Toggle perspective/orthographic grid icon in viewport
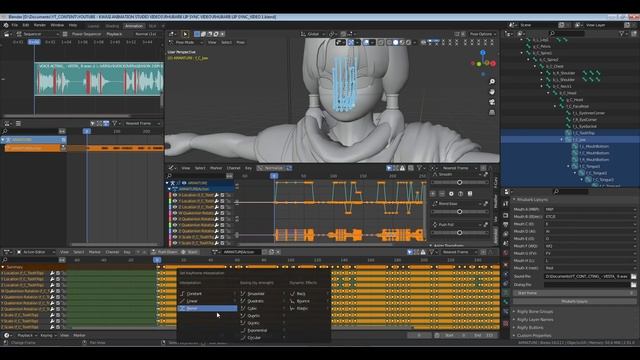The width and height of the screenshot is (640, 360). click(492, 111)
